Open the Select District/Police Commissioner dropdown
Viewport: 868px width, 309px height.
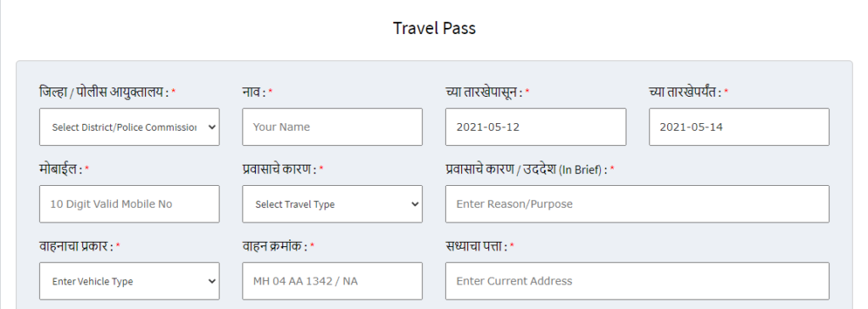pos(130,127)
